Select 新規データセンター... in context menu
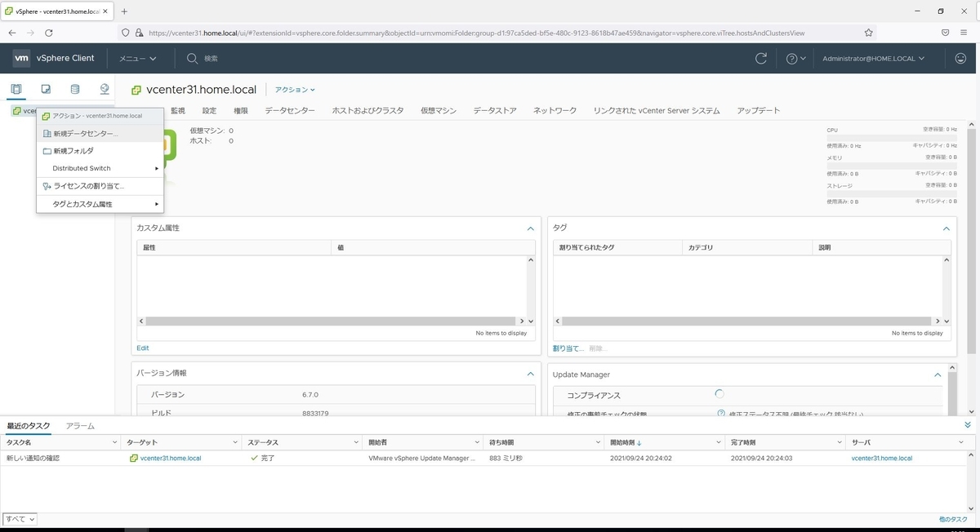The width and height of the screenshot is (980, 532). pos(100,133)
